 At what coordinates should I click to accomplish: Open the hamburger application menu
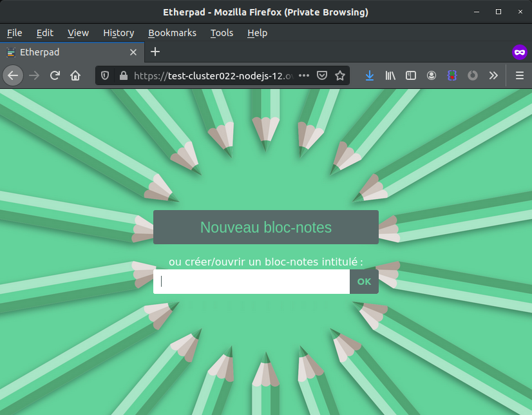pos(519,75)
